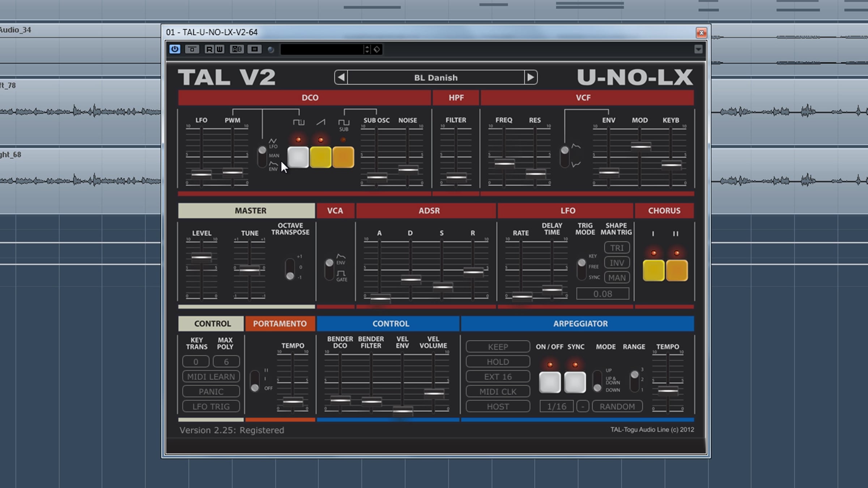Click the MAX POLY value box
The width and height of the screenshot is (868, 488).
pyautogui.click(x=226, y=361)
